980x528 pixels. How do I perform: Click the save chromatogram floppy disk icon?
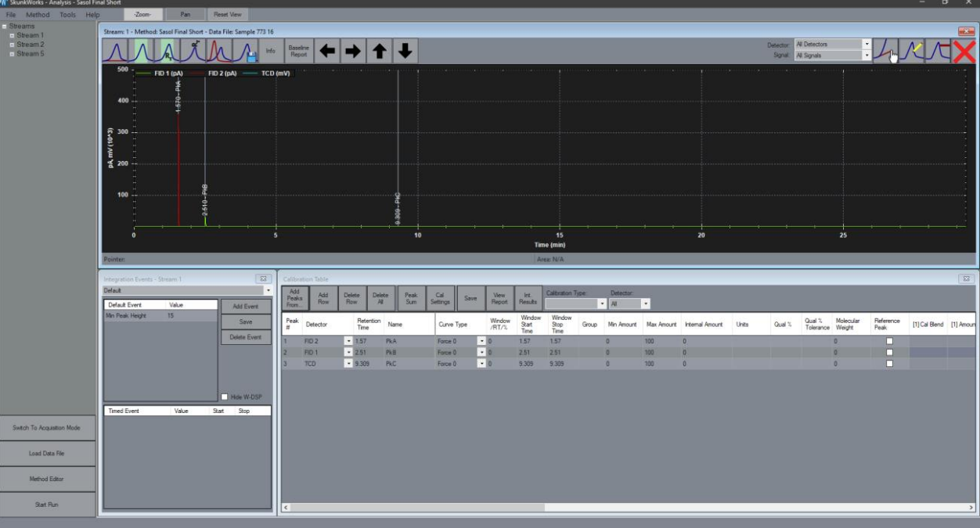(245, 51)
